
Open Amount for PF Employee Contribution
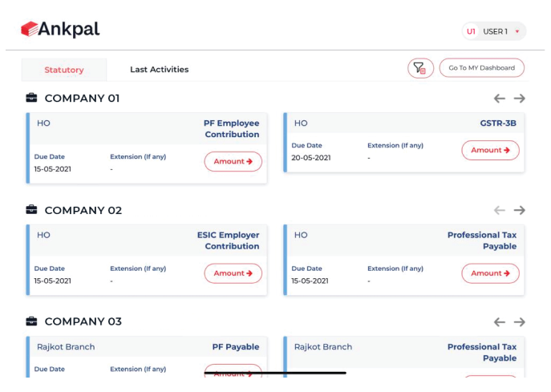233,162
